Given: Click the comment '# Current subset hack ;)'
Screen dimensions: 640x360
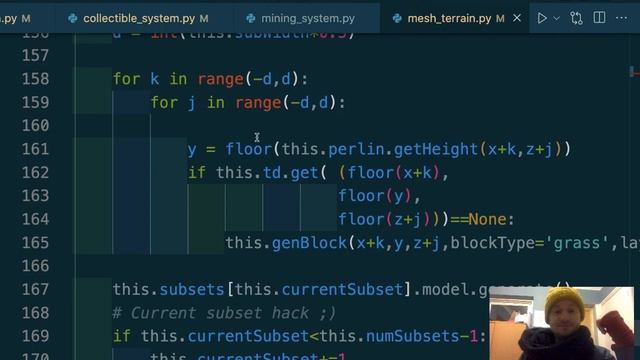Looking at the screenshot, I should [x=224, y=313].
